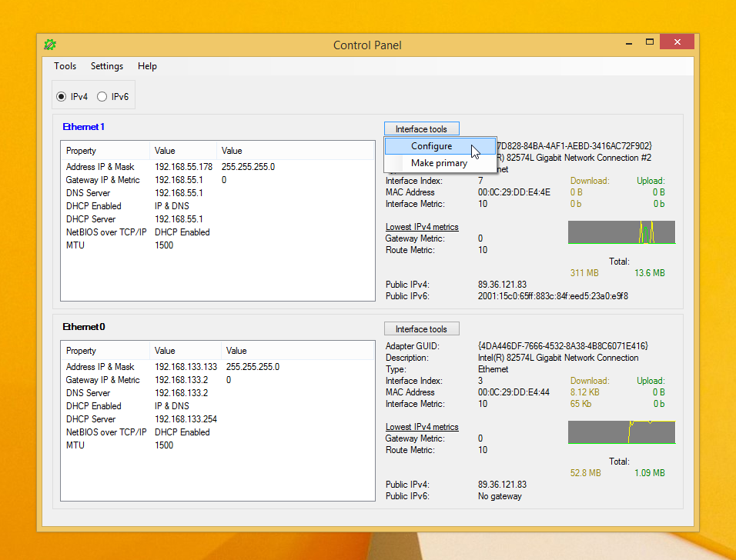Click Ethernet1 public IPv6 address value
This screenshot has height=560, width=736.
pyautogui.click(x=553, y=296)
